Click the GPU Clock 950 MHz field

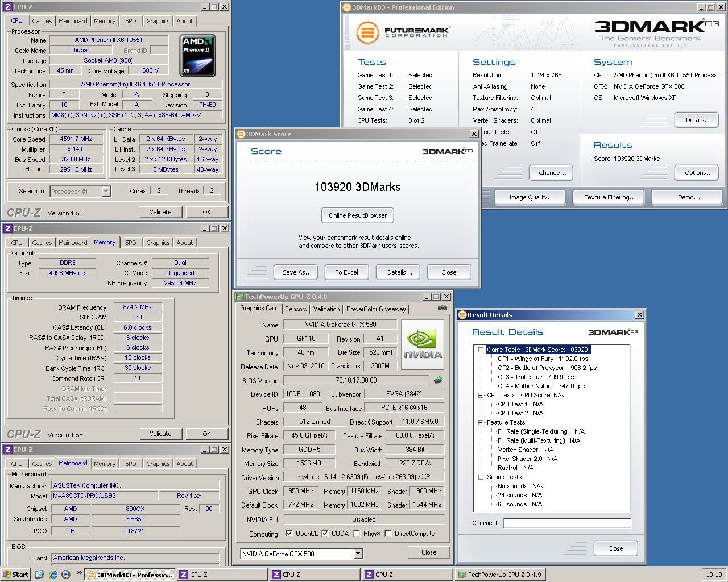[301, 491]
